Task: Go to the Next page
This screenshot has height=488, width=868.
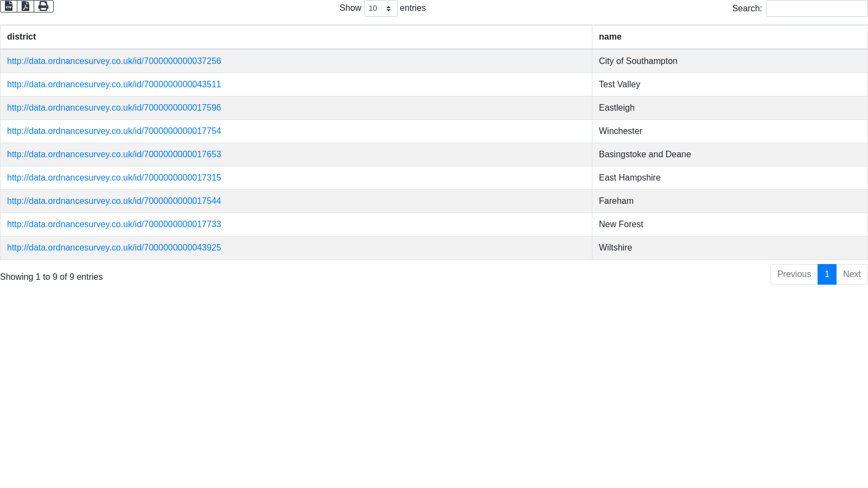Action: (x=852, y=274)
